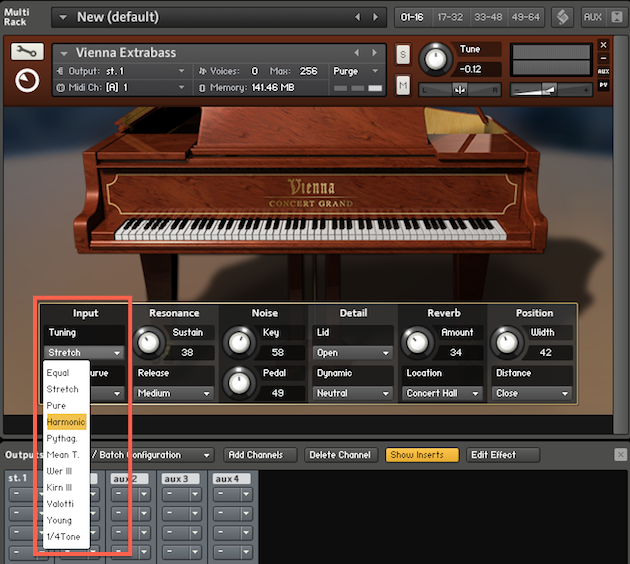Toggle AUX view in top bar
This screenshot has height=564, width=630.
click(x=593, y=17)
